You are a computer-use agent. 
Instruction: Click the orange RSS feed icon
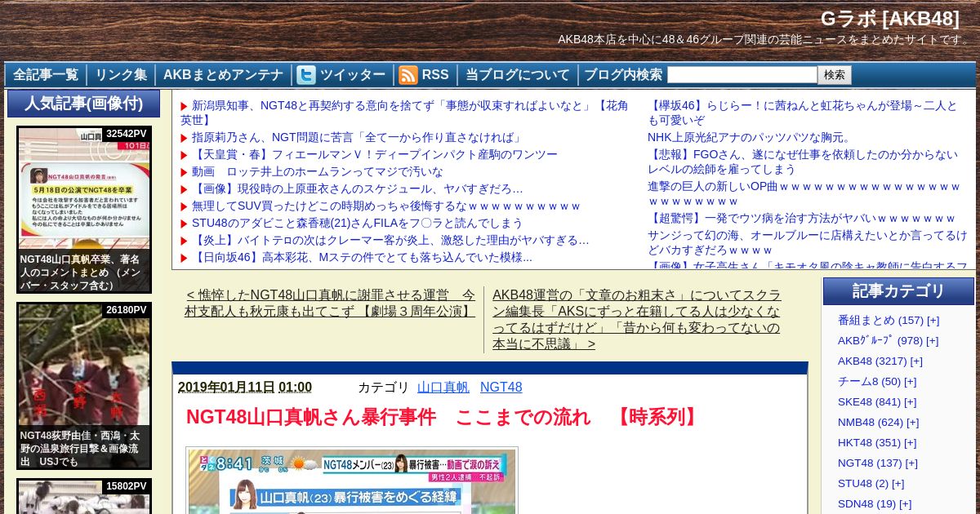click(408, 75)
